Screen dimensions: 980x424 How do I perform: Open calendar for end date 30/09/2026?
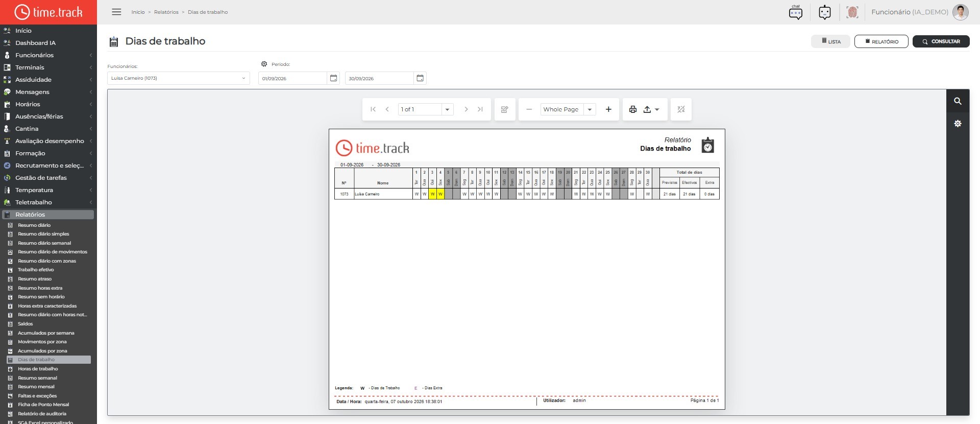pyautogui.click(x=420, y=78)
